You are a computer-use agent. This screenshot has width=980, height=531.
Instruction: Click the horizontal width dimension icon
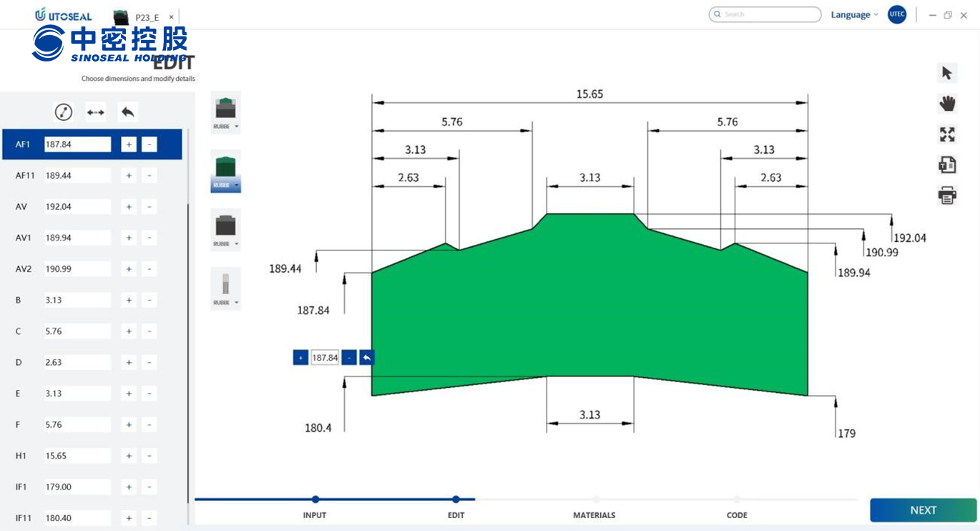coord(96,112)
